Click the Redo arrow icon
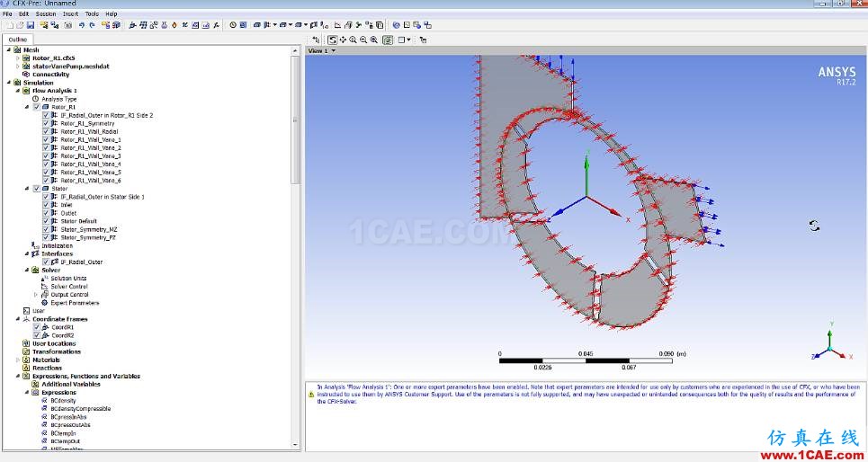The height and width of the screenshot is (462, 868). [92, 25]
